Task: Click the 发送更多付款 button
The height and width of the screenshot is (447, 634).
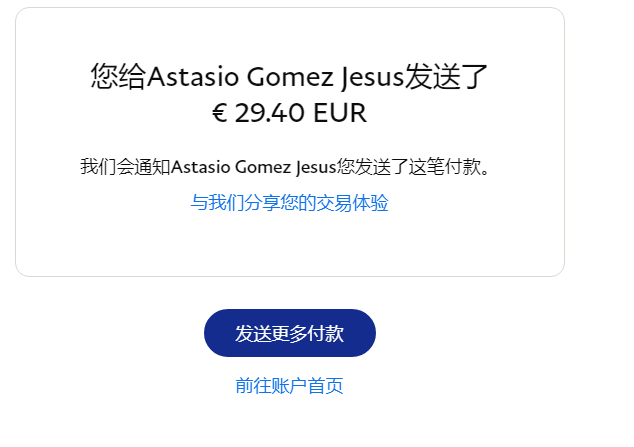Action: pos(290,333)
